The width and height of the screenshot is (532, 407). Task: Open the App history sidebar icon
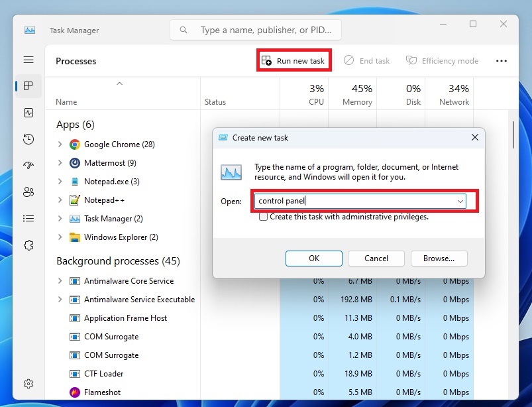[28, 139]
